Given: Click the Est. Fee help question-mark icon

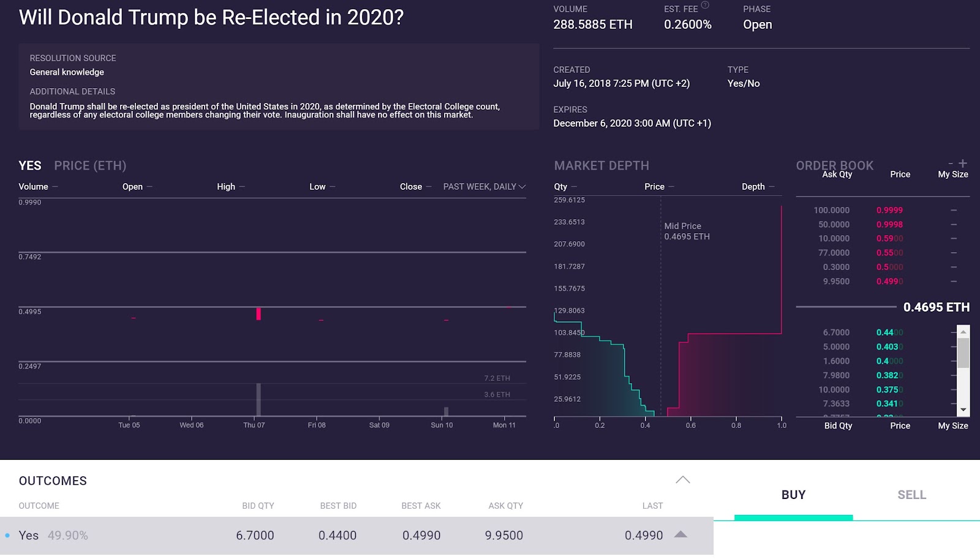Looking at the screenshot, I should coord(705,5).
